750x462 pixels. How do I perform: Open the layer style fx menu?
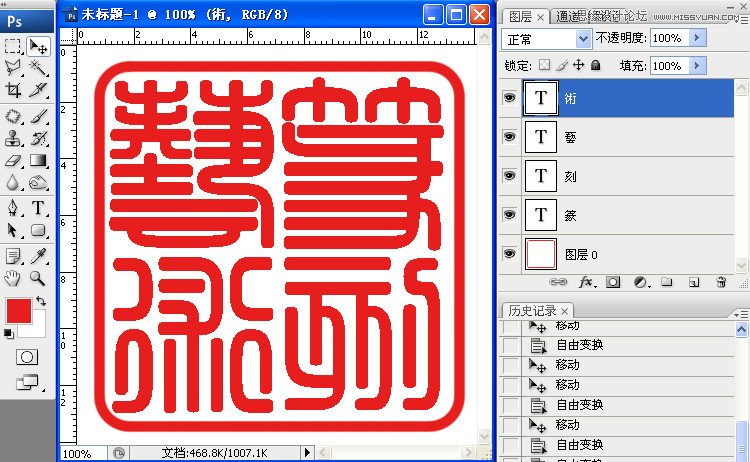[x=586, y=282]
